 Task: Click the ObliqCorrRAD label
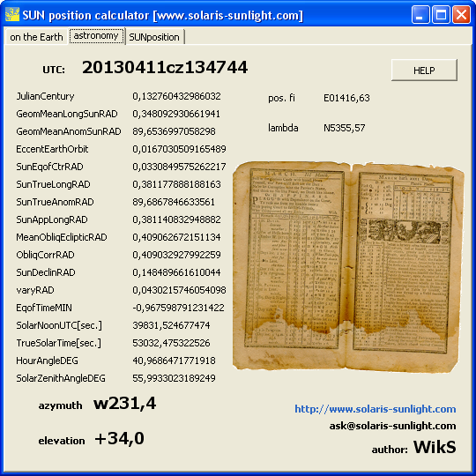point(45,255)
